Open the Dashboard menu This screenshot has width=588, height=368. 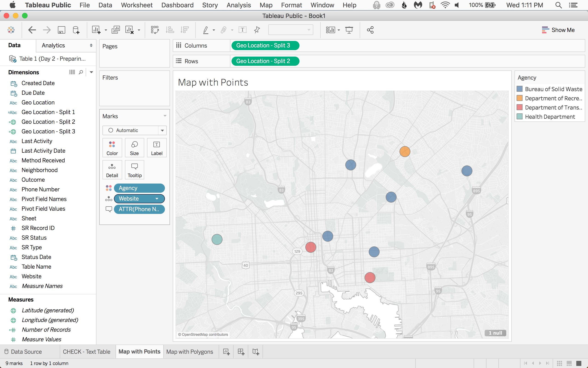pyautogui.click(x=177, y=5)
